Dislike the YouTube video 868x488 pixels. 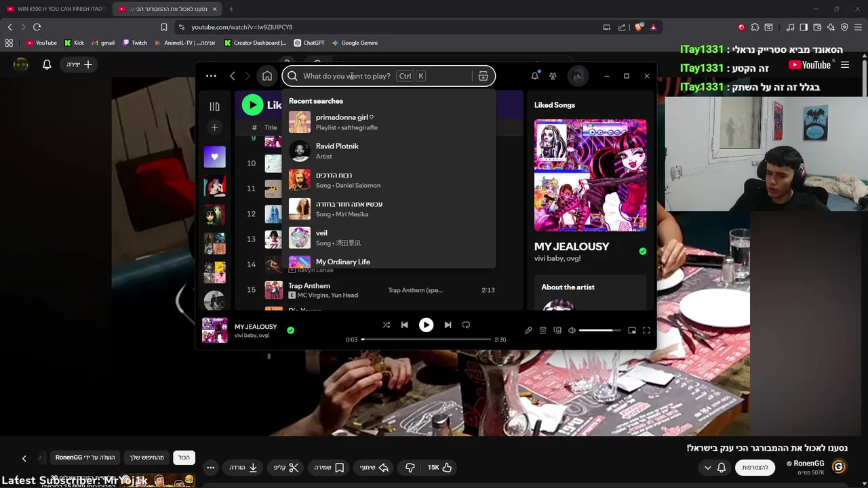410,467
